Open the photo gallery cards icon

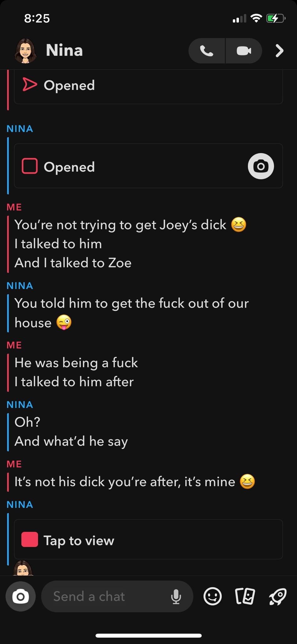(x=245, y=596)
